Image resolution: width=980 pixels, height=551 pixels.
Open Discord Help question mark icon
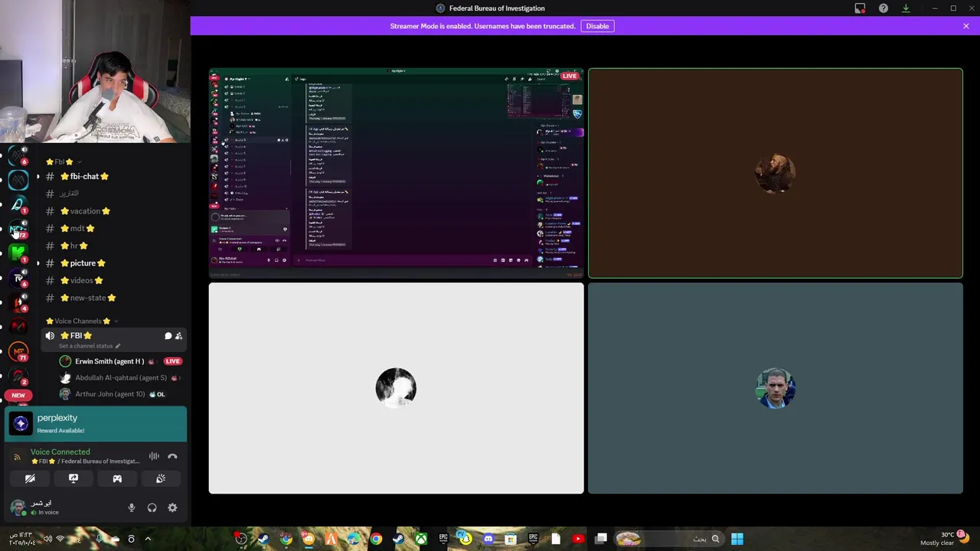(884, 8)
